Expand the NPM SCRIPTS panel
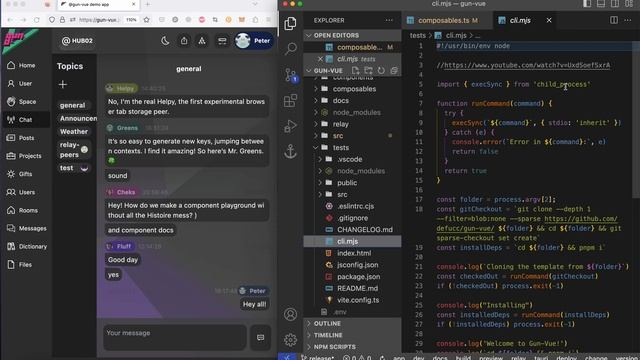The image size is (640, 360). tap(352, 347)
